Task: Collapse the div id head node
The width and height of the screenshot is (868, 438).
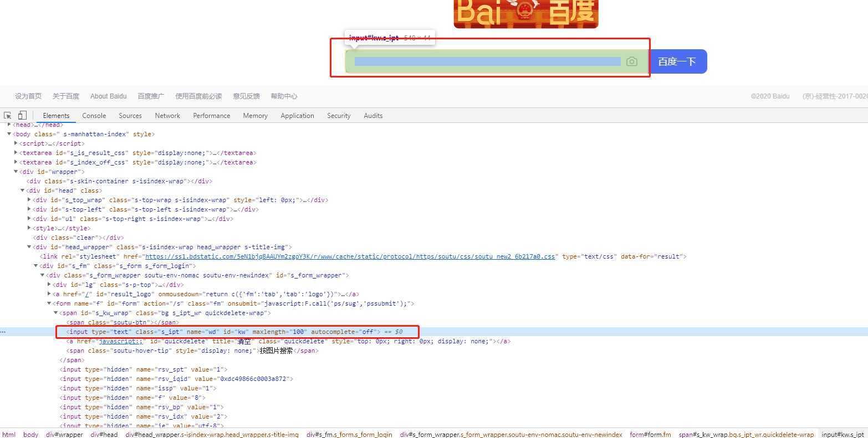Action: click(22, 190)
